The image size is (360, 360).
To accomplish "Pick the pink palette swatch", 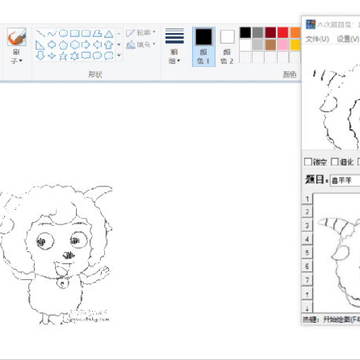I will (x=283, y=45).
